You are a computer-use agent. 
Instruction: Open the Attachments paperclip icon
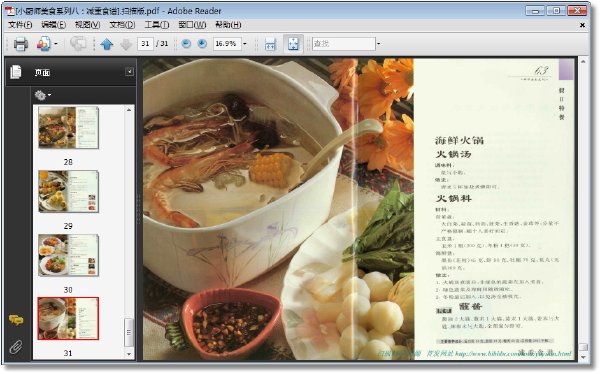point(16,347)
